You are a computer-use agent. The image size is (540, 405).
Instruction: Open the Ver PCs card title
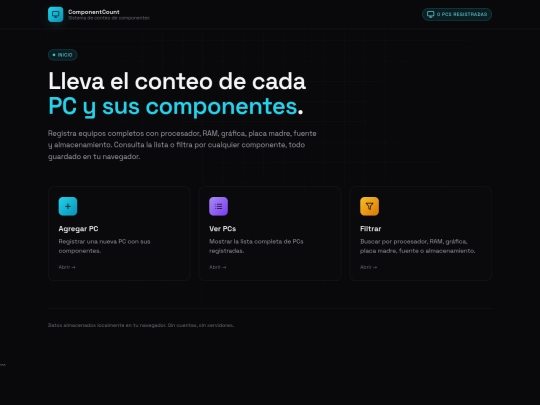point(222,229)
